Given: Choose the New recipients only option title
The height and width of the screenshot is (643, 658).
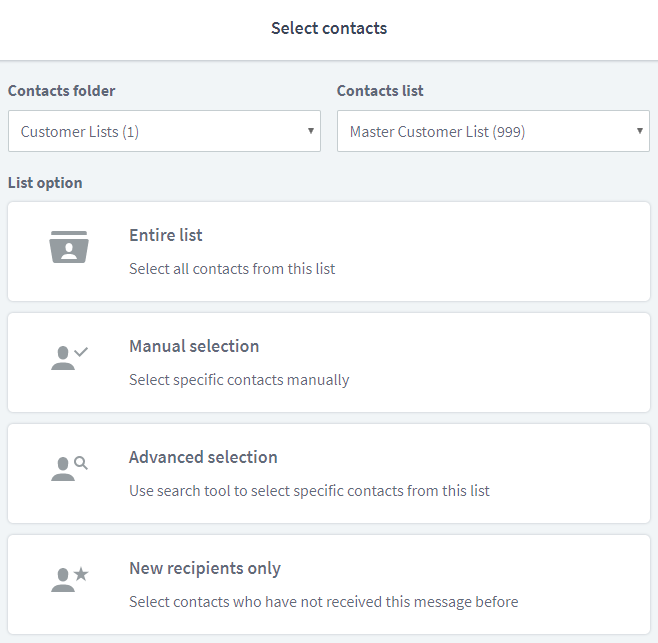Looking at the screenshot, I should pyautogui.click(x=205, y=568).
